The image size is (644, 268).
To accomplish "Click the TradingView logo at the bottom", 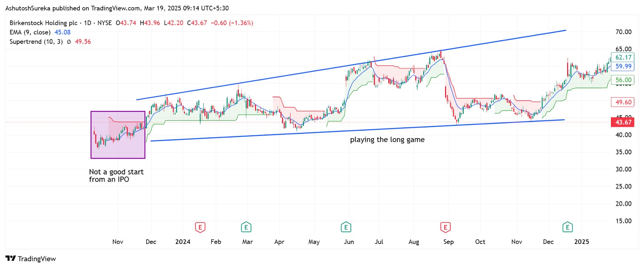I will pyautogui.click(x=31, y=258).
